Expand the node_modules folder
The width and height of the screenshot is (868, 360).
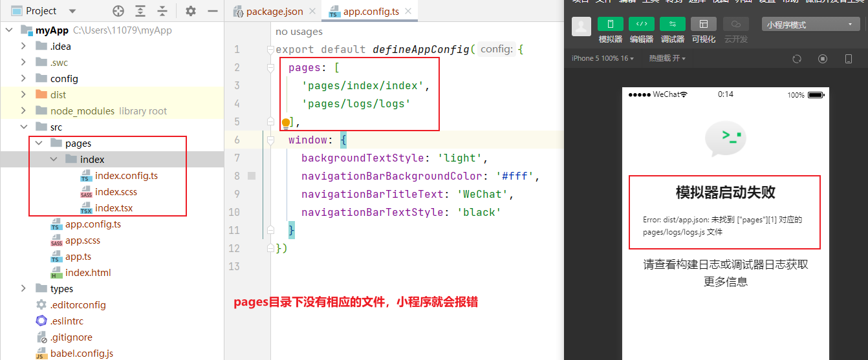pos(23,111)
